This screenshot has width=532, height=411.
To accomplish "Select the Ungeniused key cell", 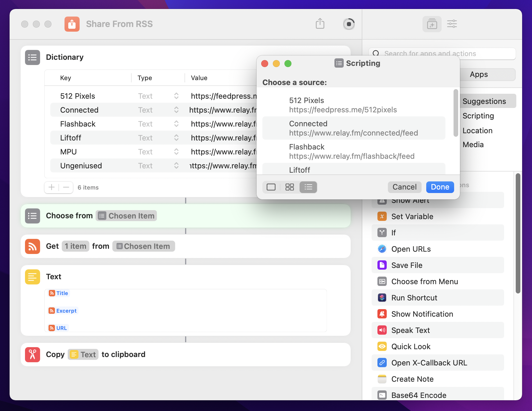I will pyautogui.click(x=81, y=166).
